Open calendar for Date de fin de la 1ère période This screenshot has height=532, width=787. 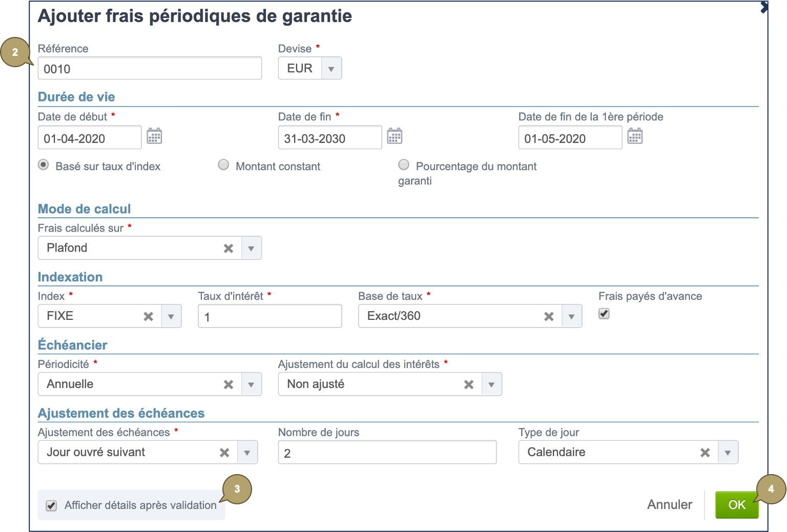(635, 136)
